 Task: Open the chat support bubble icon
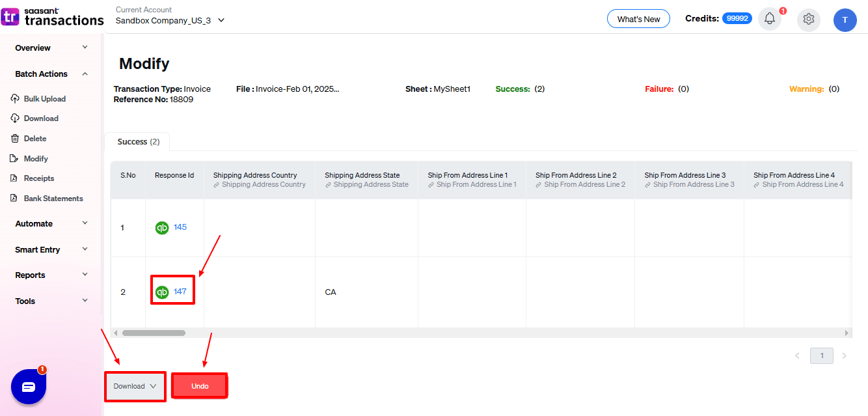[29, 387]
